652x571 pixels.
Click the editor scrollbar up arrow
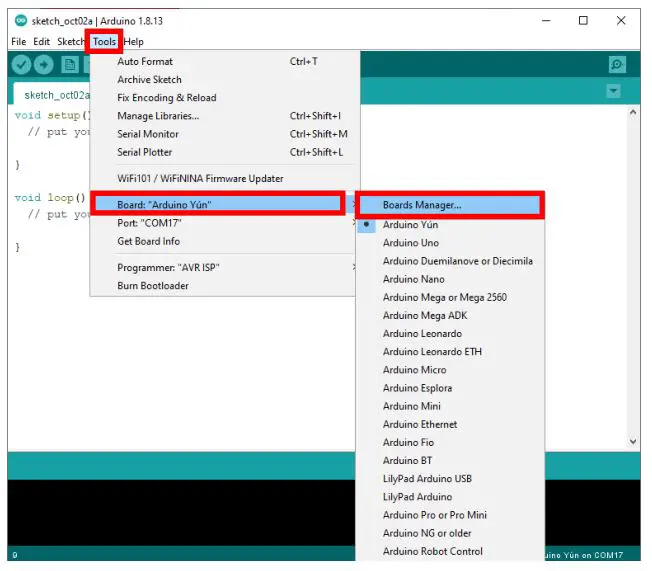click(633, 112)
